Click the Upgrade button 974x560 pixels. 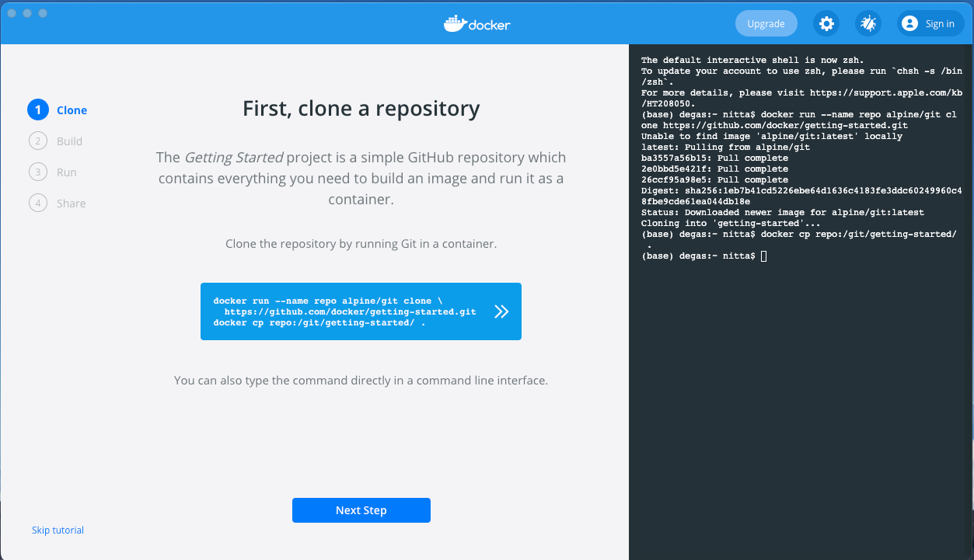tap(766, 24)
